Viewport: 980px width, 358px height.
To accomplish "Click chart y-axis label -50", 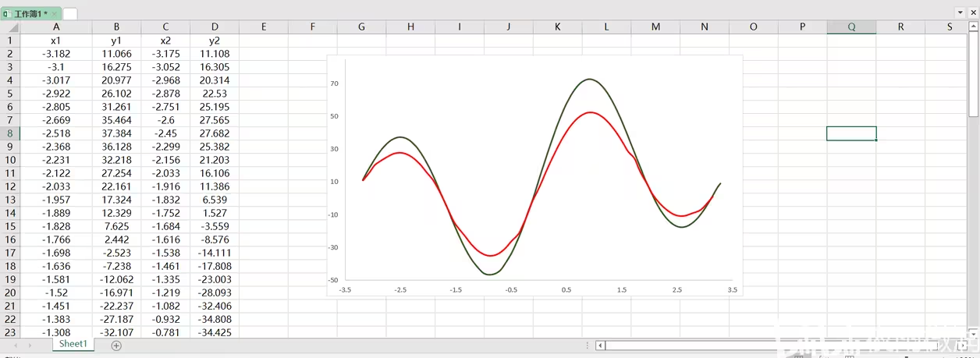I will (333, 280).
